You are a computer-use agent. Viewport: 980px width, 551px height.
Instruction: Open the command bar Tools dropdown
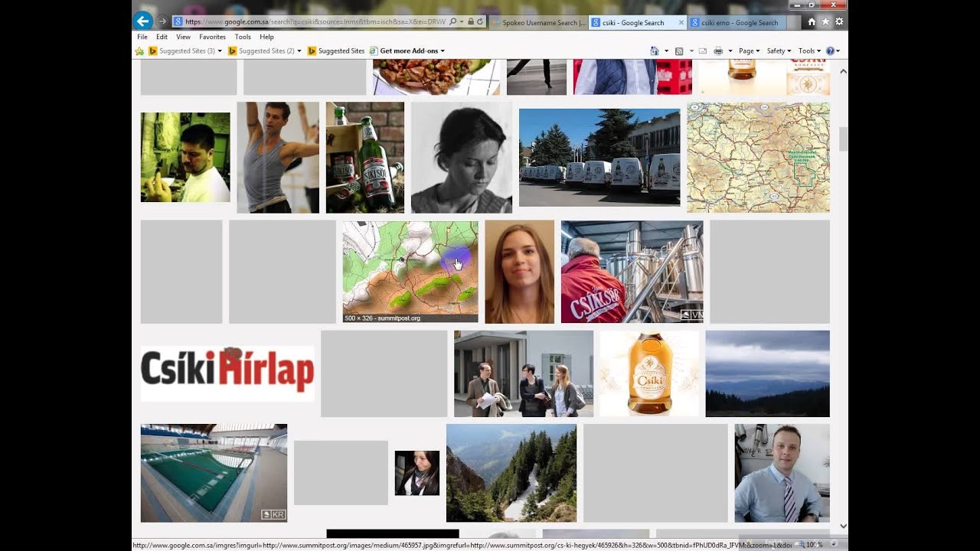809,51
